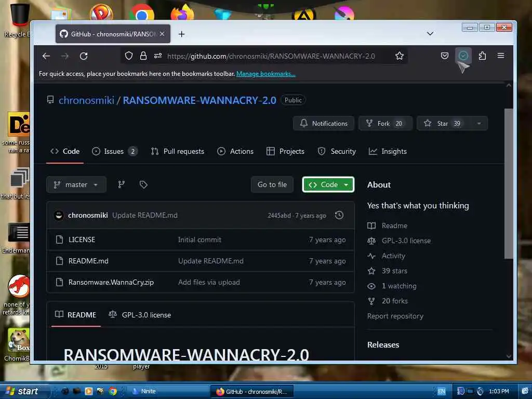Switch to the GPL-3.0 license tab

point(140,315)
